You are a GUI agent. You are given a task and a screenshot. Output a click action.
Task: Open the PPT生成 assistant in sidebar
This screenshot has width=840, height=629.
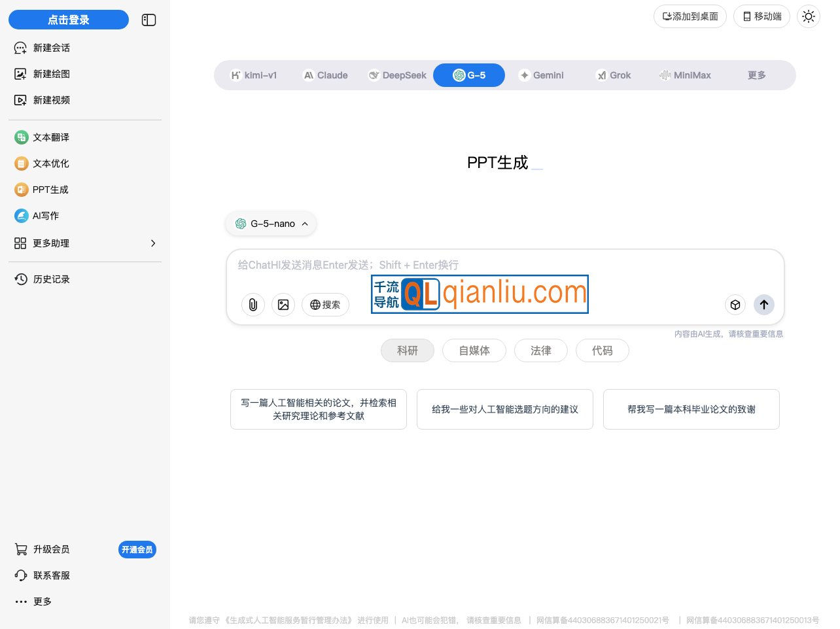pyautogui.click(x=50, y=190)
